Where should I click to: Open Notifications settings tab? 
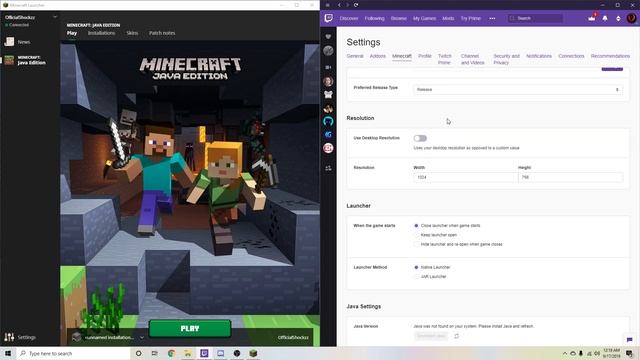pos(539,56)
